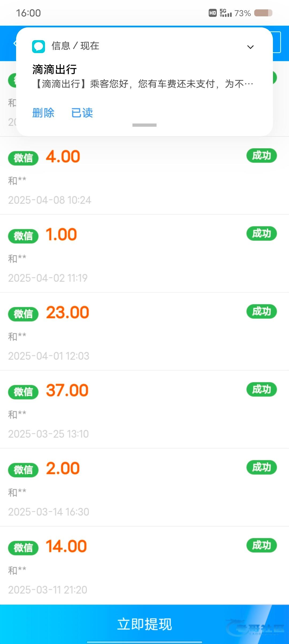Screen dimensions: 289x644
Task: Tap 微信 badge on the 14.00 record
Action: (23, 548)
